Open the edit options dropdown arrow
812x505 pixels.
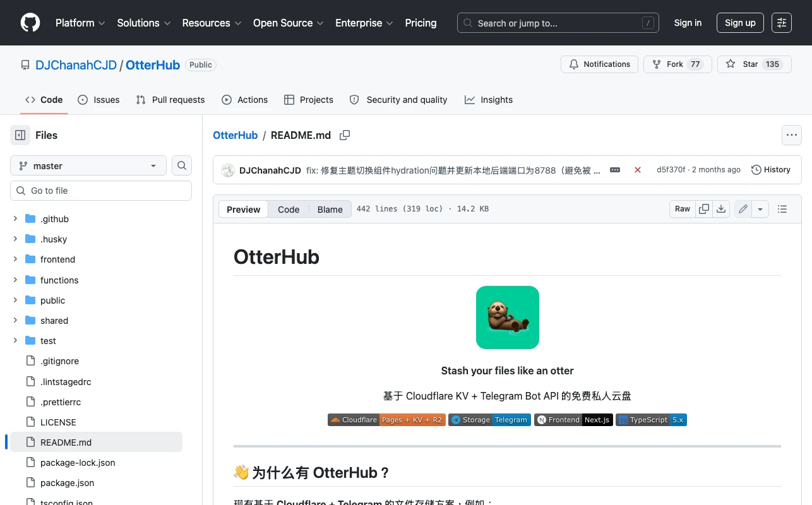pos(760,209)
